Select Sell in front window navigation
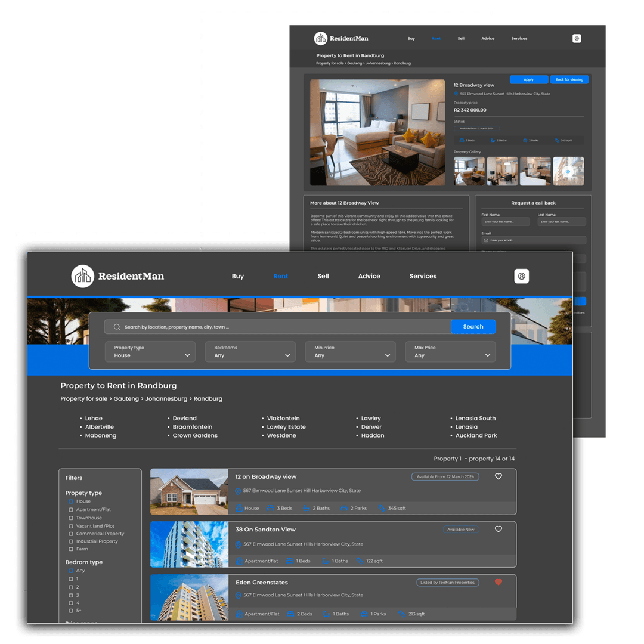Viewport: 644px width, 644px height. pos(323,277)
